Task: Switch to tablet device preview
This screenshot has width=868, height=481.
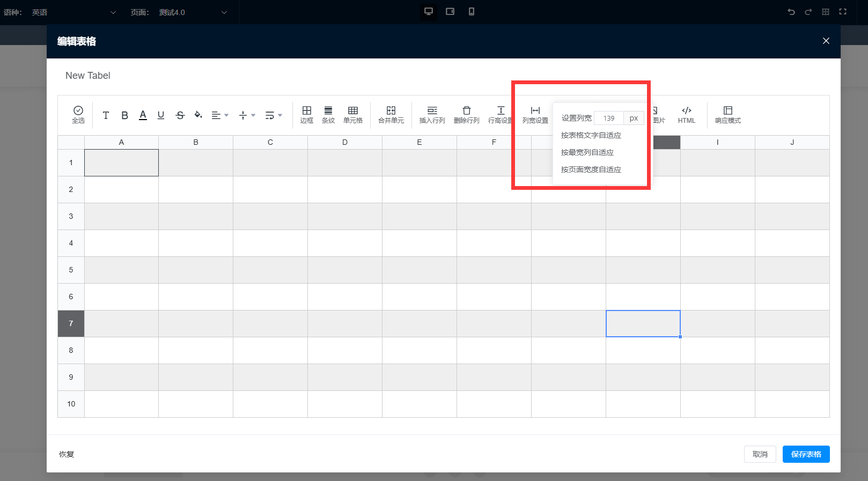Action: (x=450, y=12)
